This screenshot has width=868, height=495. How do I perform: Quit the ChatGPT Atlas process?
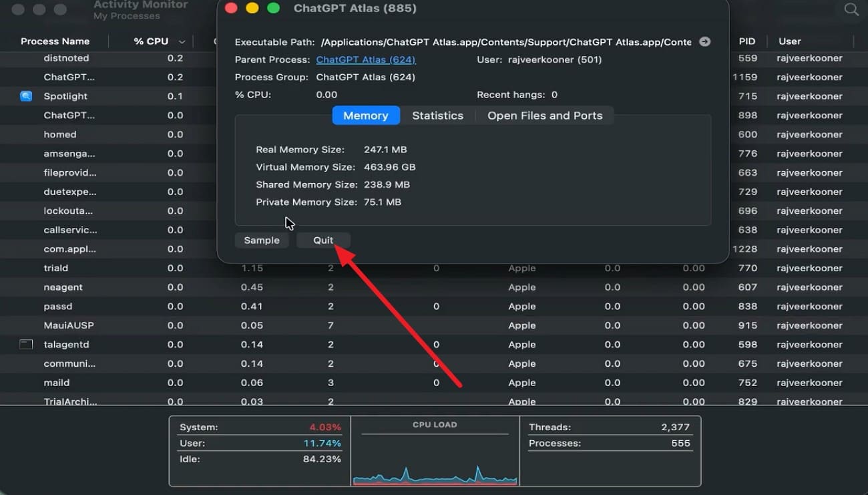[x=323, y=240]
